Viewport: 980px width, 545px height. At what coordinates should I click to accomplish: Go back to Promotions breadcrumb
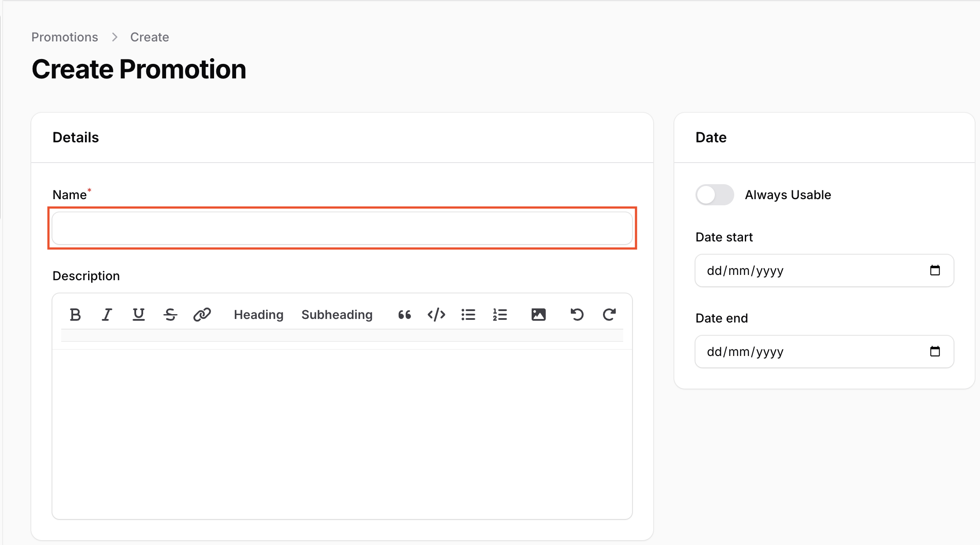65,37
